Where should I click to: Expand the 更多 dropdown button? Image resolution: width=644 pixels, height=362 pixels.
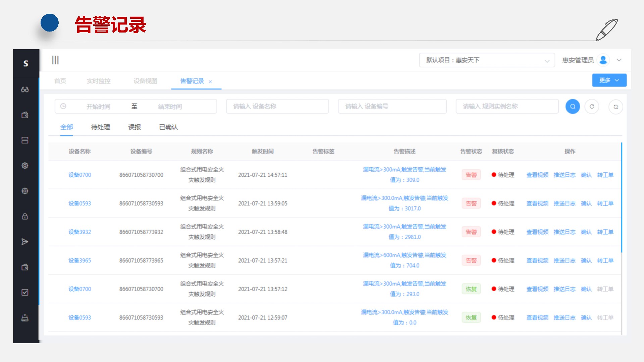pyautogui.click(x=609, y=80)
